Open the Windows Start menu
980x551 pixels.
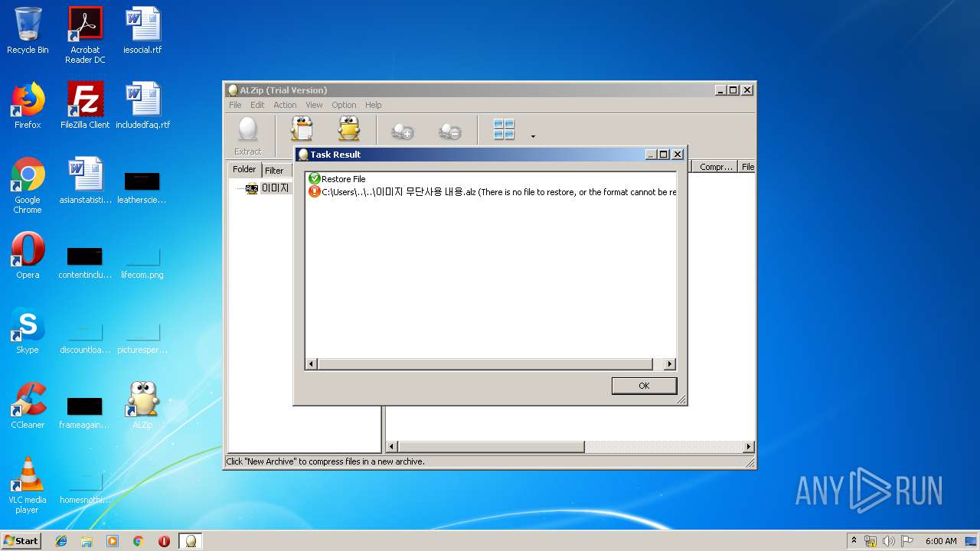tap(21, 540)
